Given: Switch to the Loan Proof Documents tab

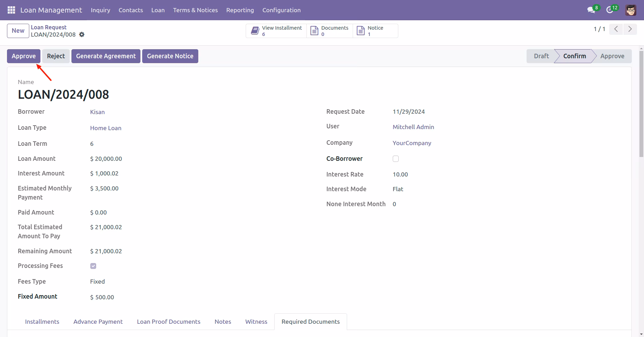Looking at the screenshot, I should [x=169, y=322].
